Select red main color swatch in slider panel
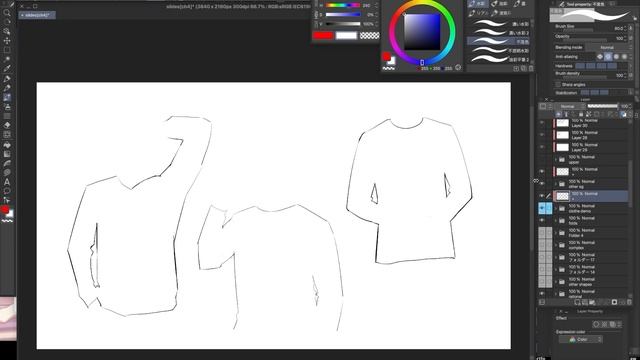This screenshot has height=360, width=640. pos(323,36)
